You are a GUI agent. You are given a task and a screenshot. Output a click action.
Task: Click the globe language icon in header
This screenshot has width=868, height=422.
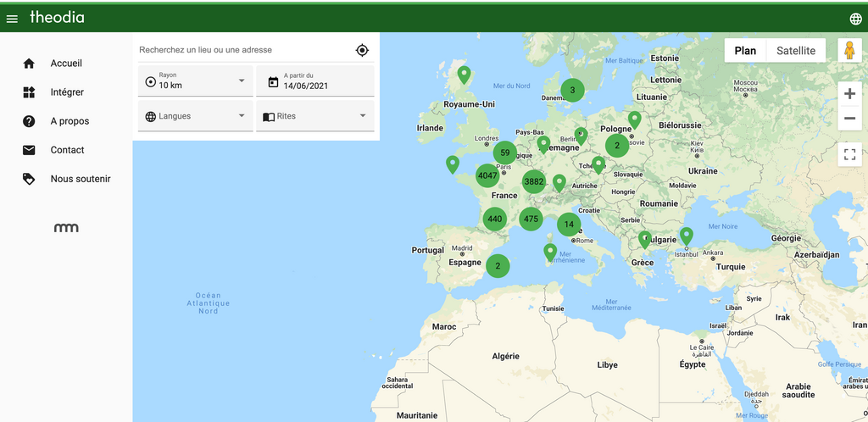[855, 19]
